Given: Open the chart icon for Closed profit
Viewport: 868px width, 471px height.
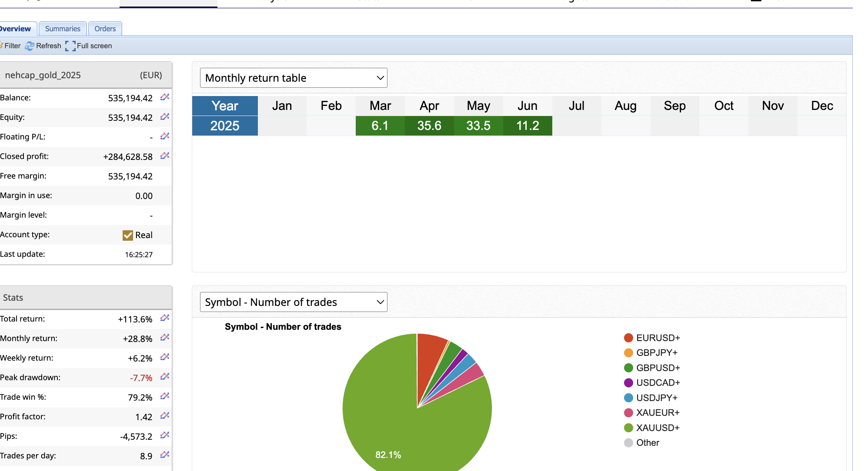Looking at the screenshot, I should (x=164, y=156).
